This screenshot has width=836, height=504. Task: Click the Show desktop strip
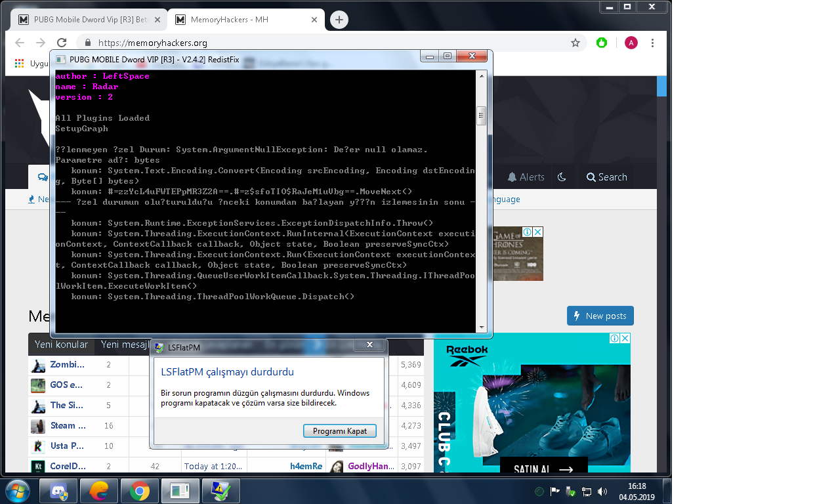pos(667,491)
